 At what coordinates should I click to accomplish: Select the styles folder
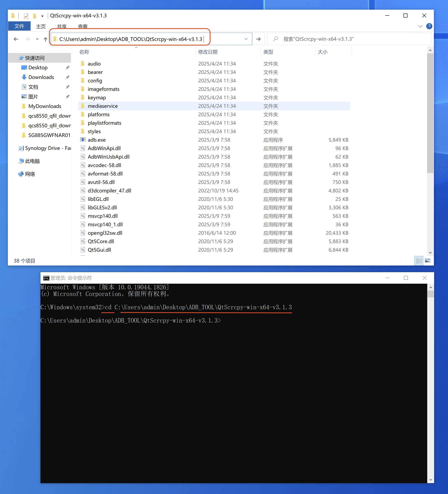pos(94,131)
